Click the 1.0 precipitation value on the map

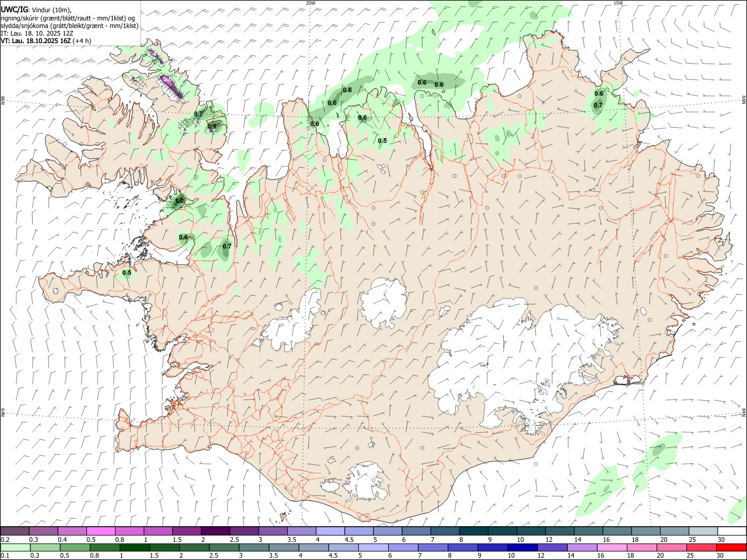[x=179, y=201]
